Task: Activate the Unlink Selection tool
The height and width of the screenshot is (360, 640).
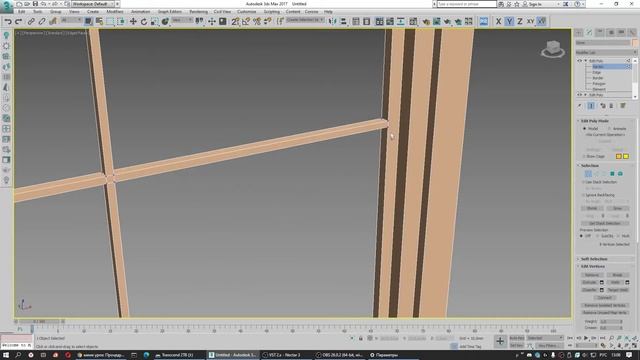Action: pyautogui.click(x=42, y=21)
